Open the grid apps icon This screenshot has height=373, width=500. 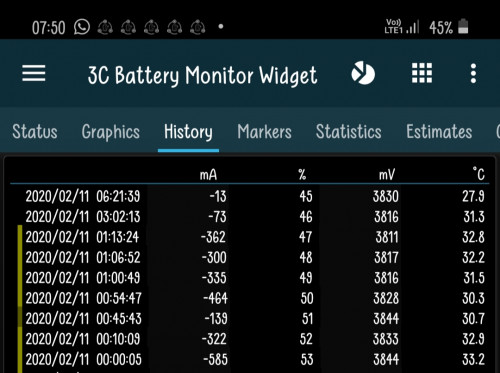(422, 73)
